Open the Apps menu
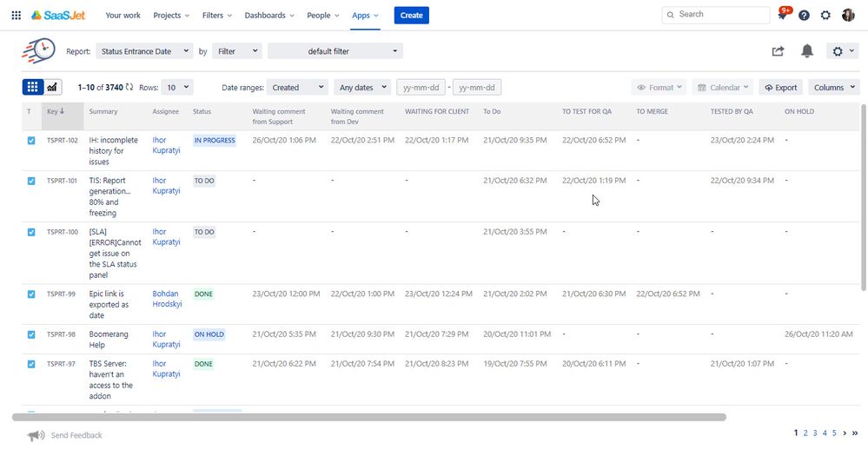The width and height of the screenshot is (868, 456). tap(365, 16)
